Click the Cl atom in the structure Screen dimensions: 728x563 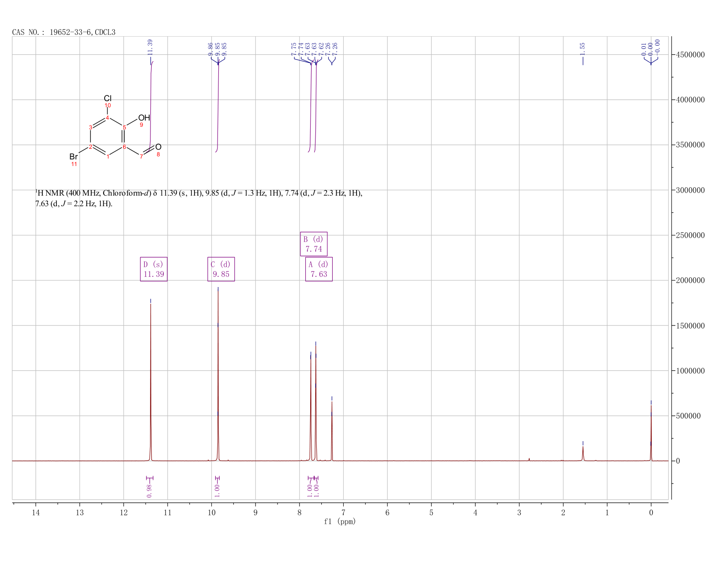[x=108, y=98]
